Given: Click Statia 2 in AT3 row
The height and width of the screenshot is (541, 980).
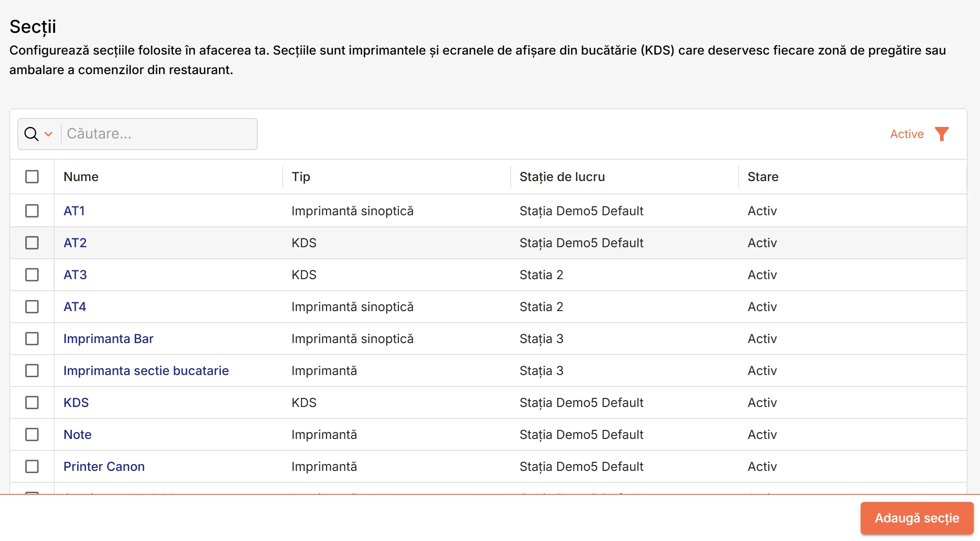Looking at the screenshot, I should (541, 275).
